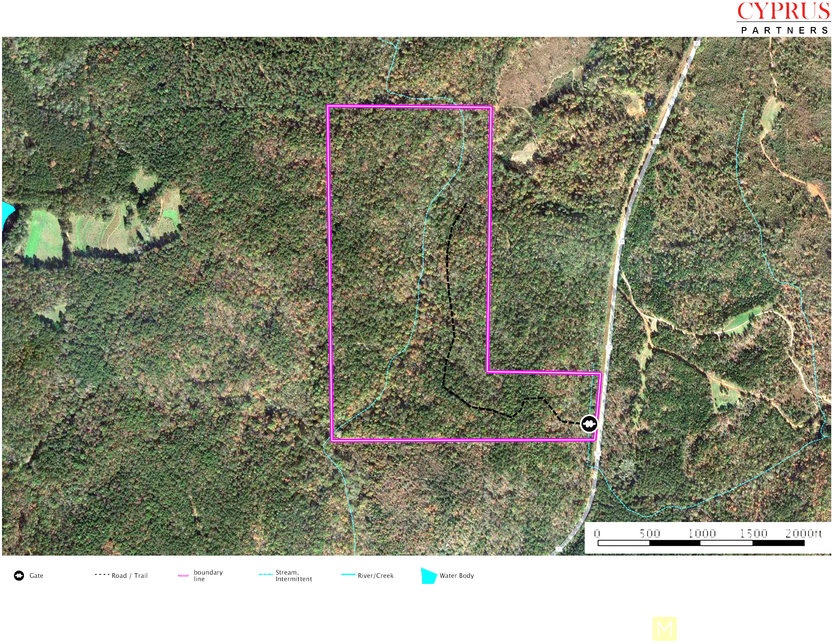The width and height of the screenshot is (833, 644).
Task: Click the "River/Creek" legend label
Action: [x=375, y=575]
